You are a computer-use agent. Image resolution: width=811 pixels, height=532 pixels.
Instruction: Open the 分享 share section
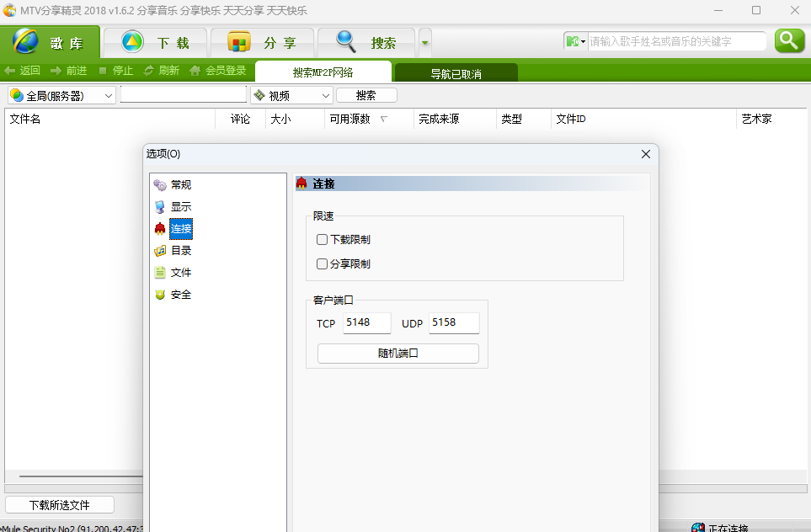pyautogui.click(x=262, y=42)
